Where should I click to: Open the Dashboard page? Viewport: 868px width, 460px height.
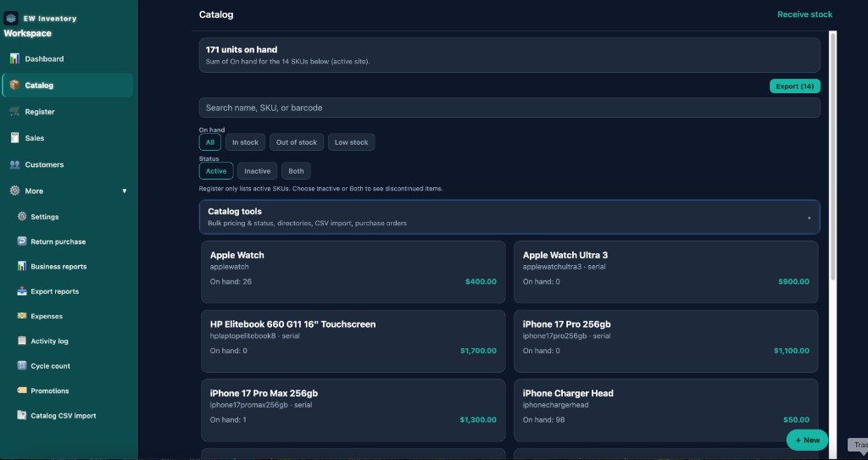coord(67,58)
